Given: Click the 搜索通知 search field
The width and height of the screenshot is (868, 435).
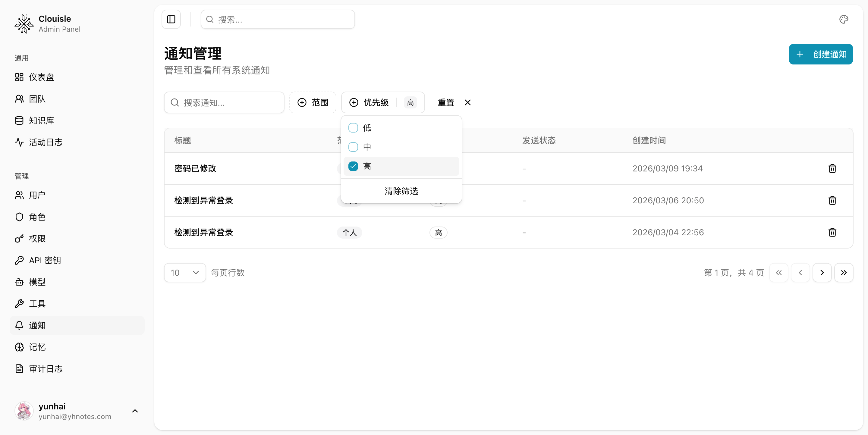Looking at the screenshot, I should click(224, 102).
